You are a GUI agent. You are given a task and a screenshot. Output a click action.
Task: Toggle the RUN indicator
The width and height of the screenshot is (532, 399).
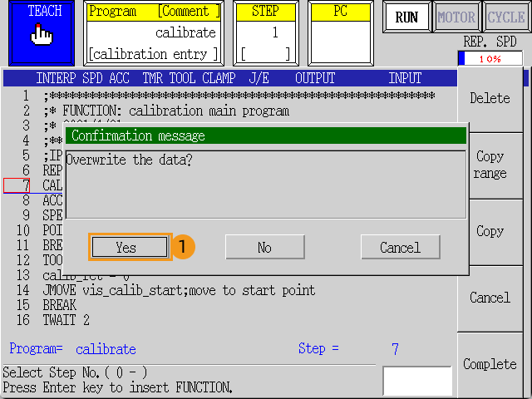(x=406, y=17)
